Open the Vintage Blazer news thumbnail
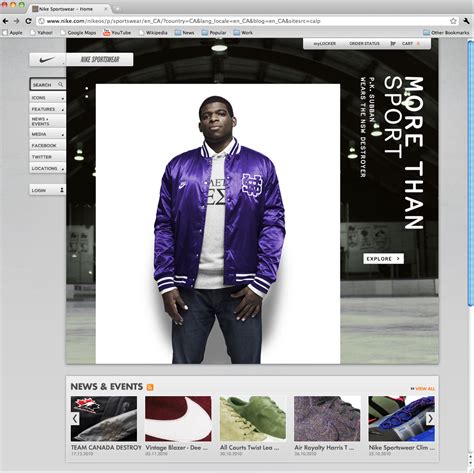The width and height of the screenshot is (474, 473). click(178, 419)
